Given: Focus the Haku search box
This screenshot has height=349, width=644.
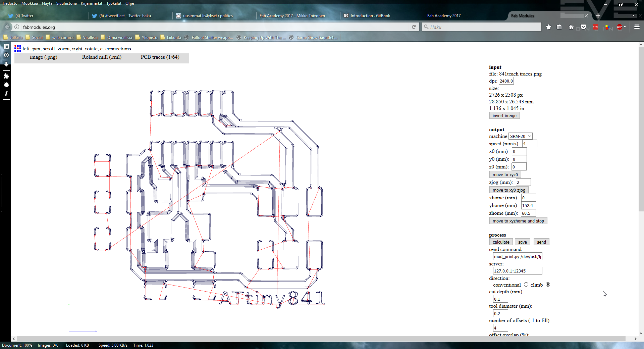Looking at the screenshot, I should (x=482, y=27).
